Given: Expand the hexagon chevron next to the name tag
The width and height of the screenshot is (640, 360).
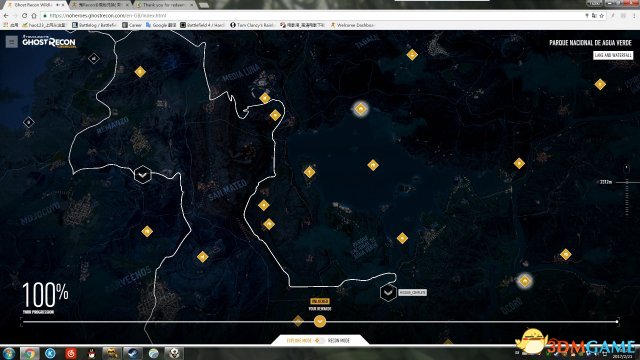Looking at the screenshot, I should tap(388, 293).
